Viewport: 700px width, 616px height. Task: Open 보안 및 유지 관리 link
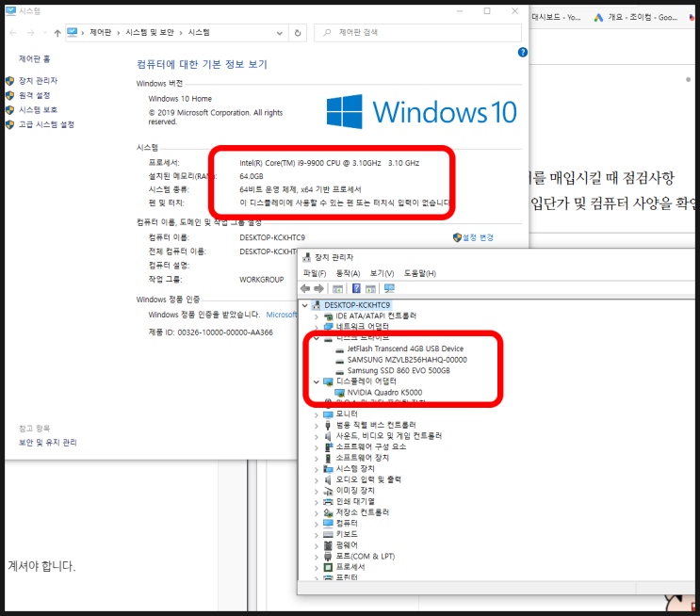(x=48, y=443)
